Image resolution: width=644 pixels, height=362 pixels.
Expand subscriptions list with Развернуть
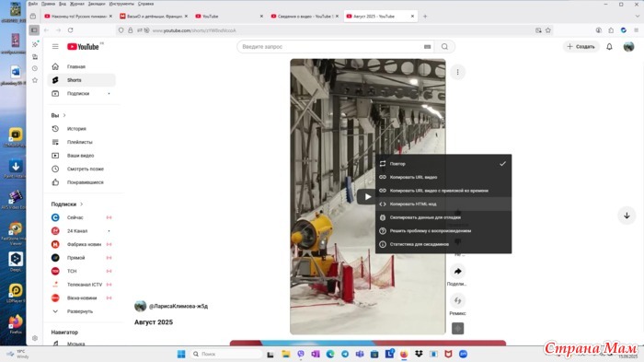81,311
